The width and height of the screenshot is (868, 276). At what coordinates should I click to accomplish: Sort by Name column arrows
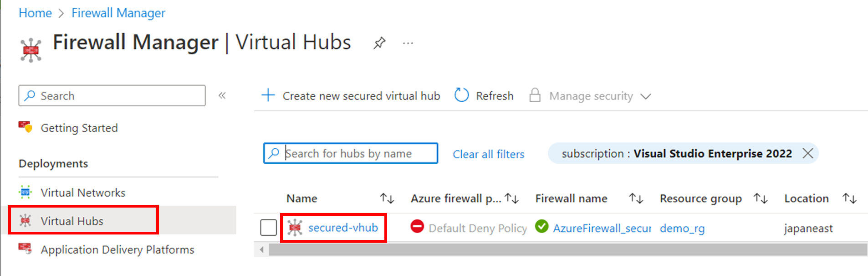387,198
